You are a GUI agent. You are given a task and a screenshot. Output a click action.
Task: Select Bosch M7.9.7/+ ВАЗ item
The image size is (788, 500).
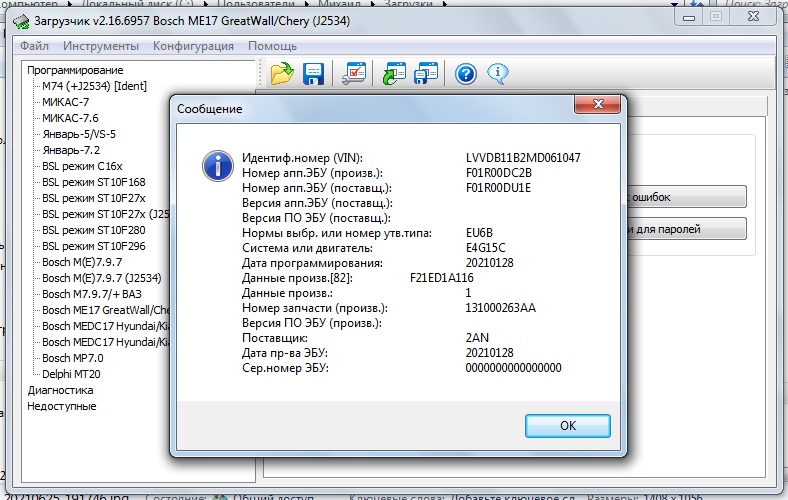pos(92,294)
